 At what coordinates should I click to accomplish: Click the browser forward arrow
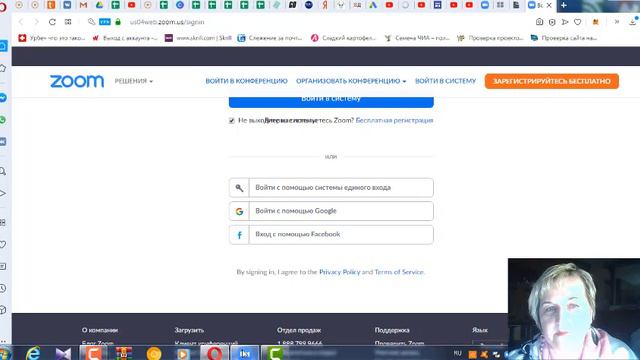tap(36, 22)
